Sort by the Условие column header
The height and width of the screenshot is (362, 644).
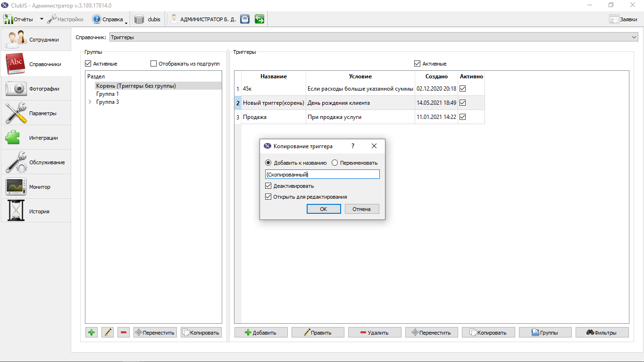tap(360, 76)
